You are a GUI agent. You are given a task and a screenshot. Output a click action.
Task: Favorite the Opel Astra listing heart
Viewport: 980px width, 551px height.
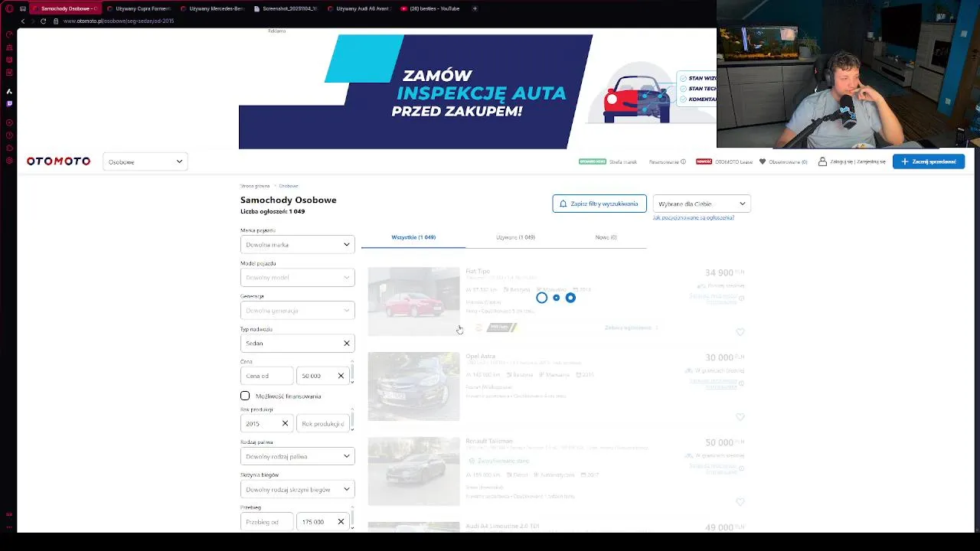(x=740, y=417)
